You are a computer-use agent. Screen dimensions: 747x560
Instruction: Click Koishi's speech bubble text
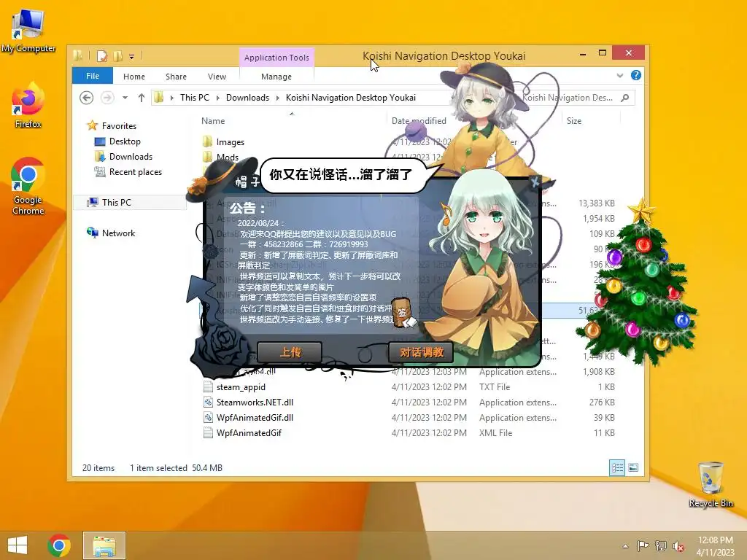pos(340,175)
